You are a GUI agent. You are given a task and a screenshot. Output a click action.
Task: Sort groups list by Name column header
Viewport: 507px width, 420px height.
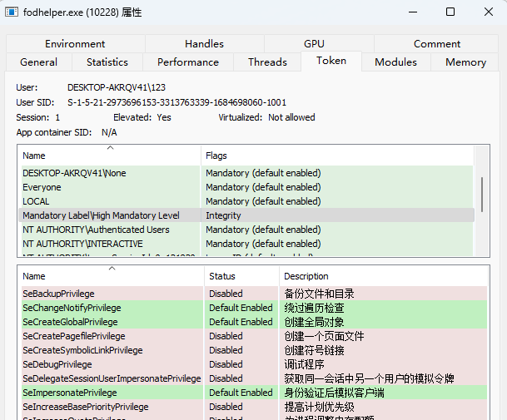click(x=110, y=156)
